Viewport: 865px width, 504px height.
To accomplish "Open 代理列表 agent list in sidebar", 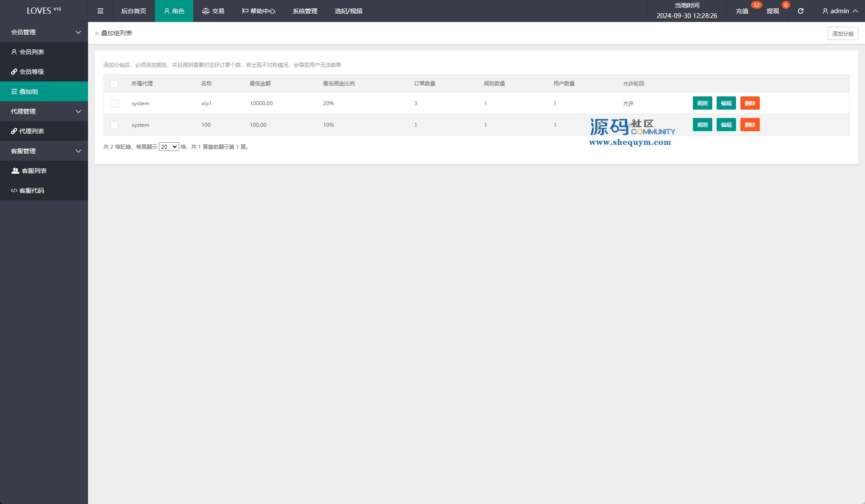I will click(32, 131).
